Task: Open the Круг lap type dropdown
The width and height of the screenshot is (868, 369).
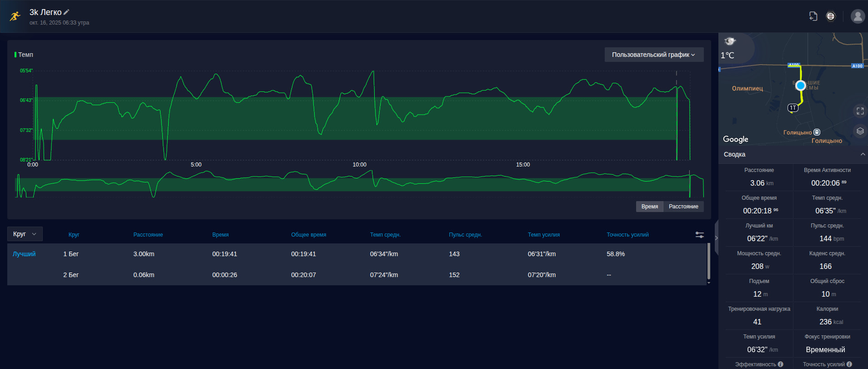Action: pyautogui.click(x=25, y=234)
